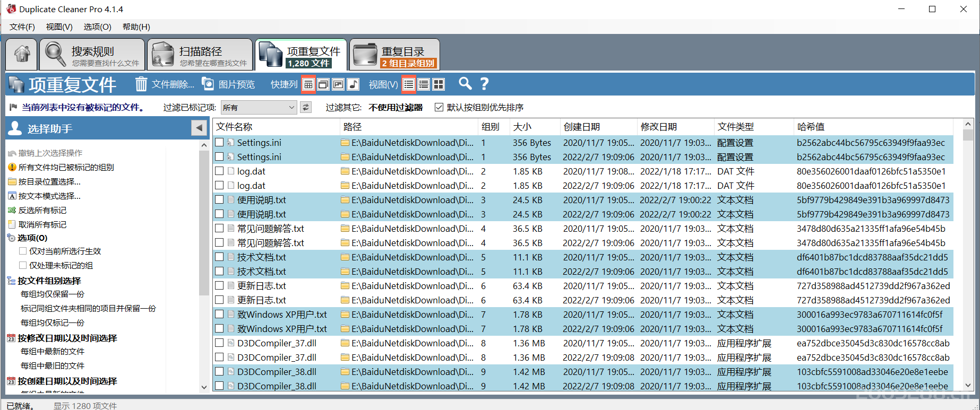This screenshot has height=410, width=980.
Task: Click the magnifier search icon in toolbar
Action: tap(465, 84)
